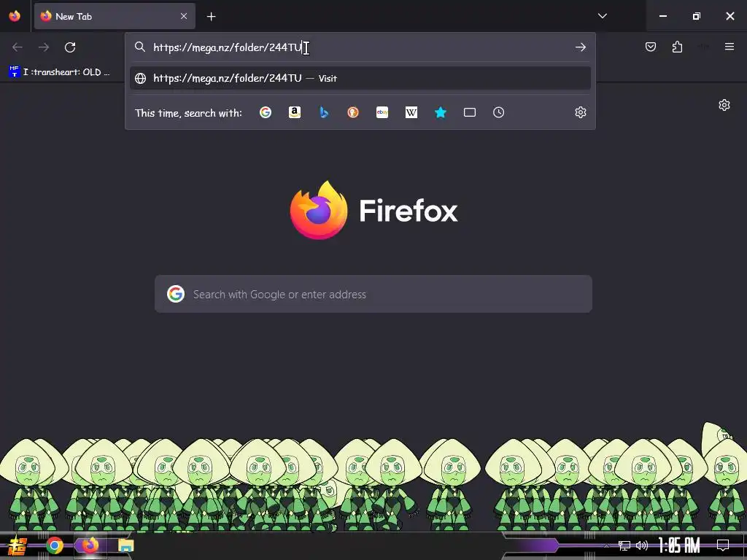The height and width of the screenshot is (560, 747).
Task: Open the Firefox application menu
Action: point(729,47)
